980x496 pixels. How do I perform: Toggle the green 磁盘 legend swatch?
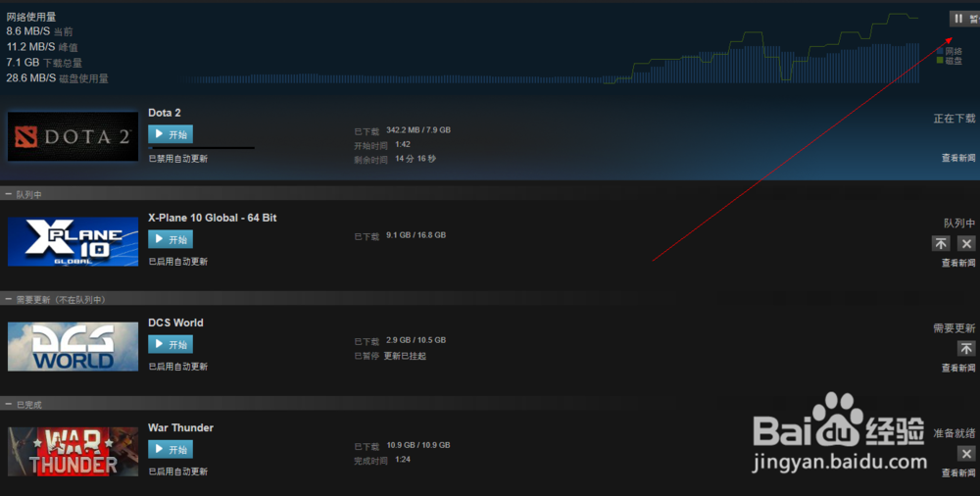click(x=940, y=61)
